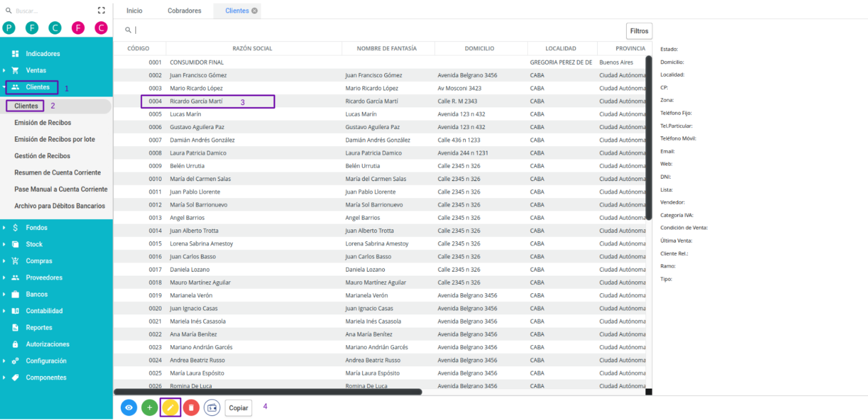Click the Fondos dollar sign icon
Viewport: 868px width, 420px height.
coord(16,227)
